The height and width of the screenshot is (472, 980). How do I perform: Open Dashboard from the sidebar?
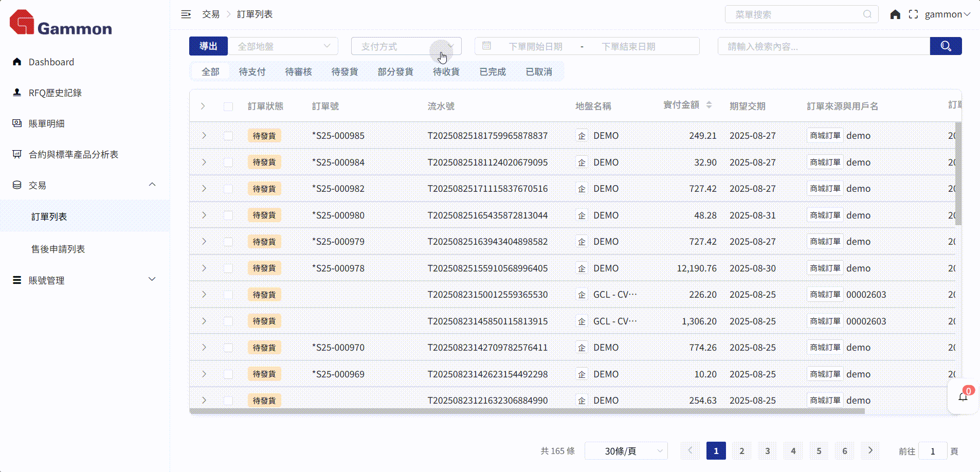coord(51,62)
